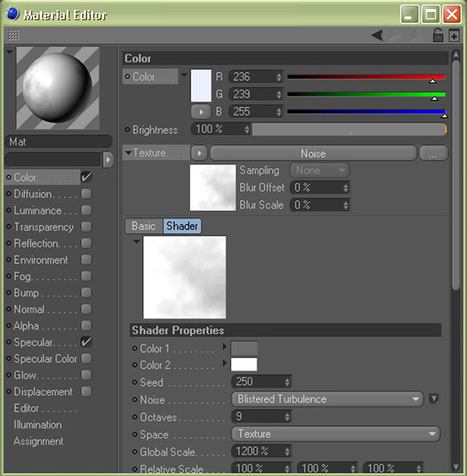The width and height of the screenshot is (467, 476).
Task: Click the arrow button under color swatch
Action: 201,111
